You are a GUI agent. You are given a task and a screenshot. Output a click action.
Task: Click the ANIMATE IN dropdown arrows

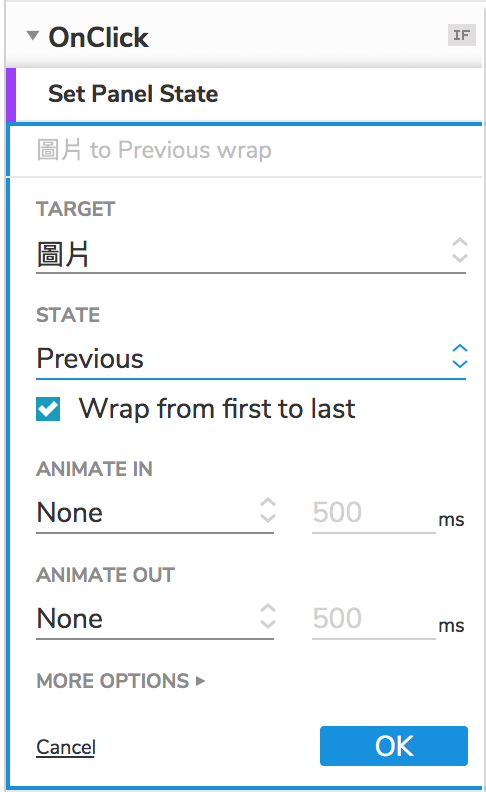(x=267, y=510)
